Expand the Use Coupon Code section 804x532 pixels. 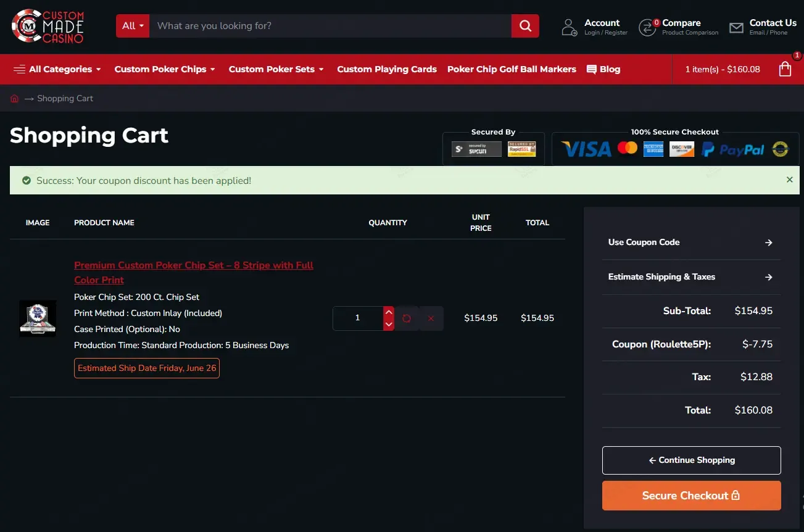click(691, 243)
